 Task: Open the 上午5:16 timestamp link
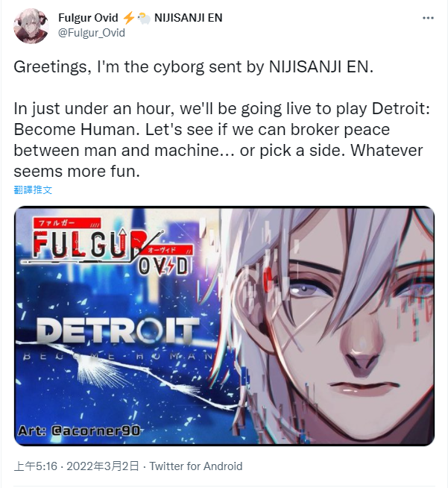pyautogui.click(x=36, y=466)
